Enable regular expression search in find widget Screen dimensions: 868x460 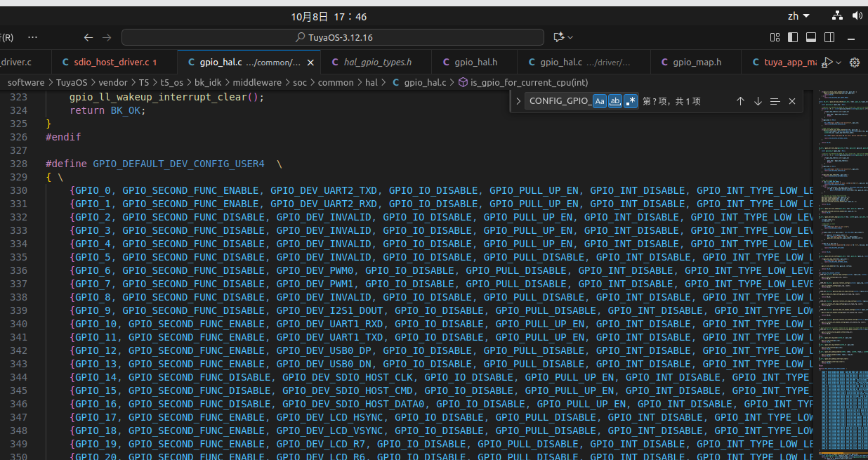pos(631,101)
